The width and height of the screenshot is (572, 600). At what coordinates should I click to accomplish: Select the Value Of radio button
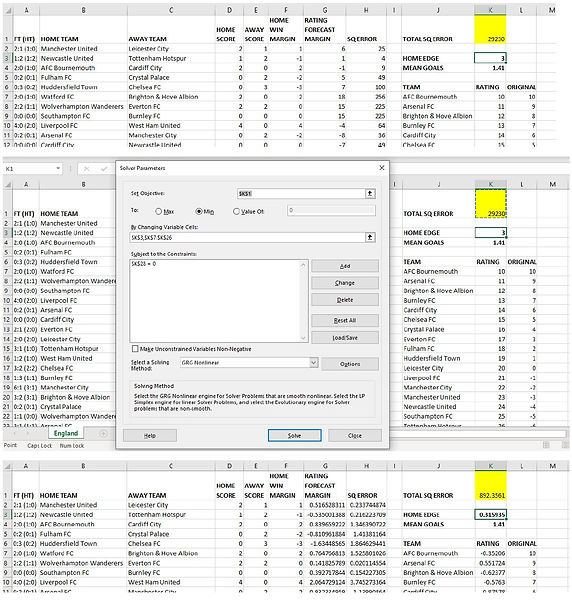click(236, 211)
